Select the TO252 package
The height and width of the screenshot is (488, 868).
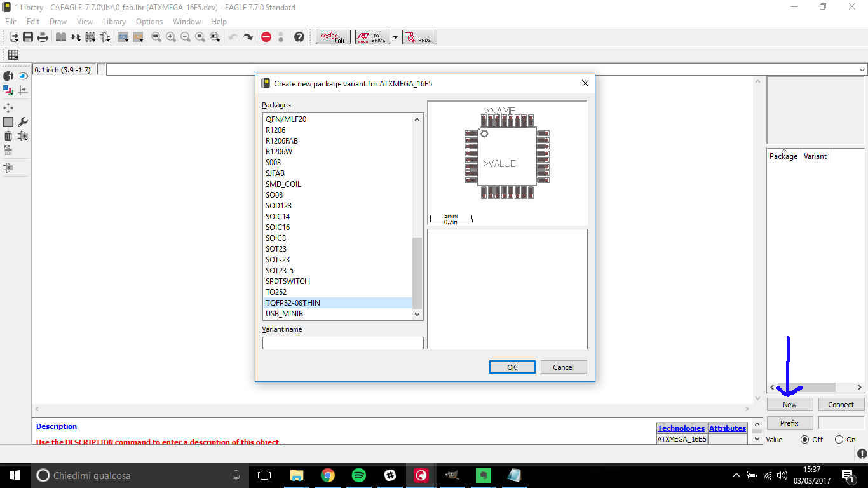337,292
